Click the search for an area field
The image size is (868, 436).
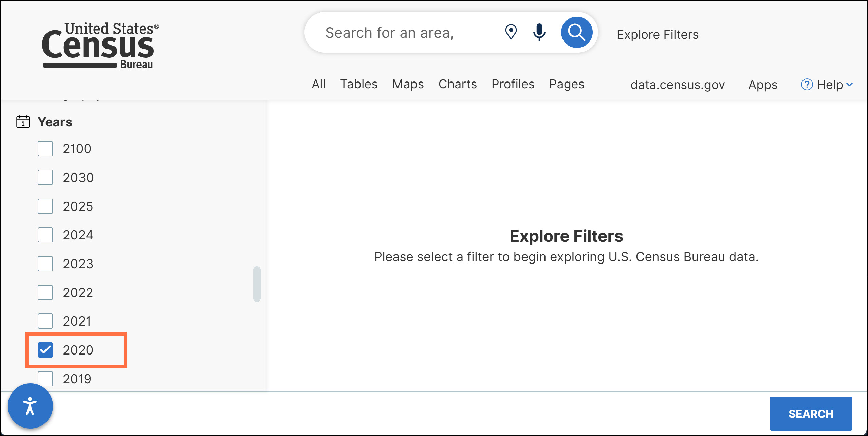click(x=401, y=33)
